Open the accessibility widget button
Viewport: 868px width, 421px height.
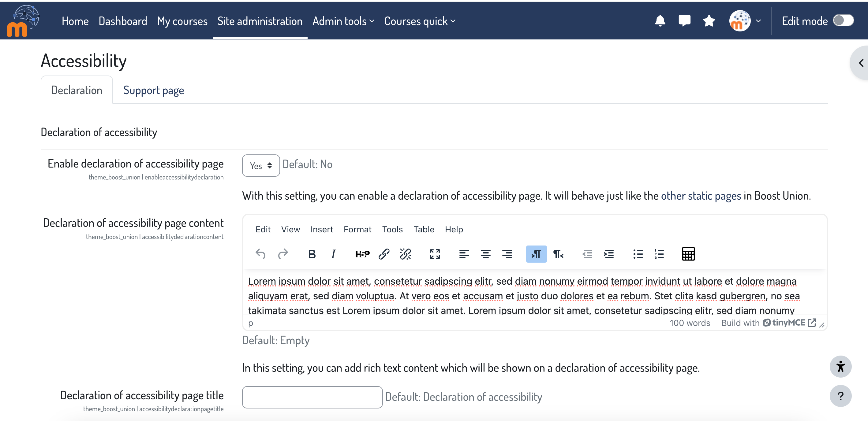pos(840,367)
